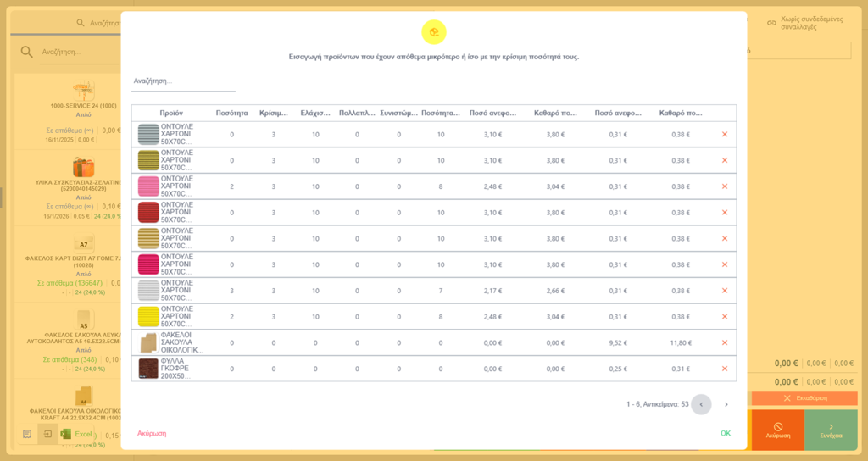Remove the pink ΟΝΤΟΥΛΕ ΧΑΡΤΟΝΙ row with red X
868x461 pixels.
tap(724, 186)
